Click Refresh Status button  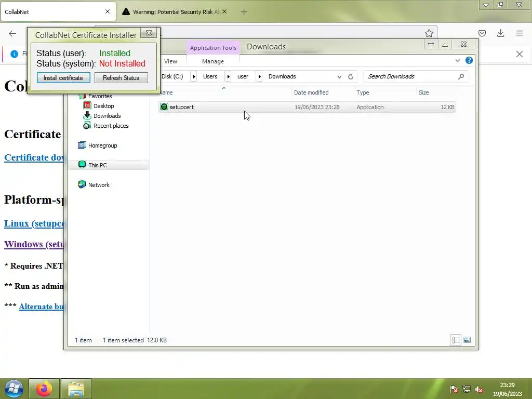tap(121, 78)
